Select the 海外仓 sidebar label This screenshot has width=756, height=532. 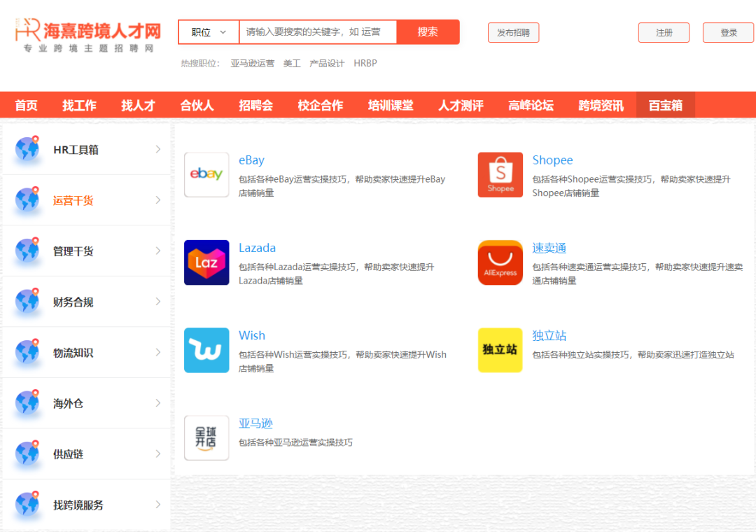point(68,404)
